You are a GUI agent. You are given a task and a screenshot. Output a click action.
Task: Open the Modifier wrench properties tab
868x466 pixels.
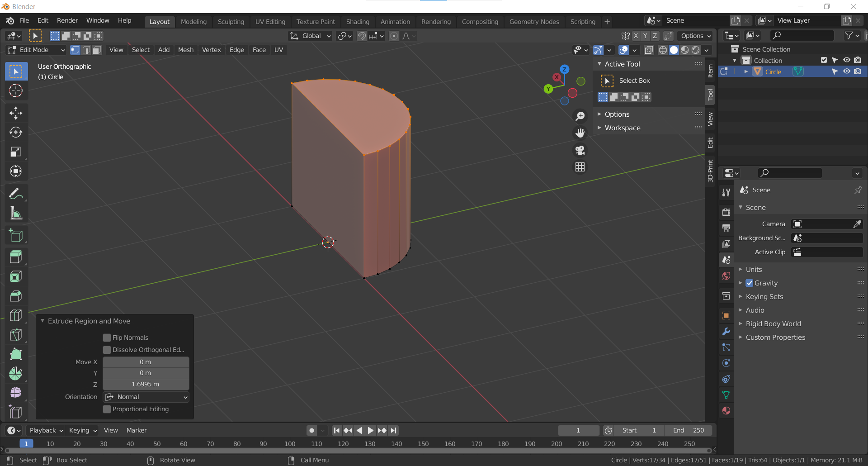[x=726, y=332]
